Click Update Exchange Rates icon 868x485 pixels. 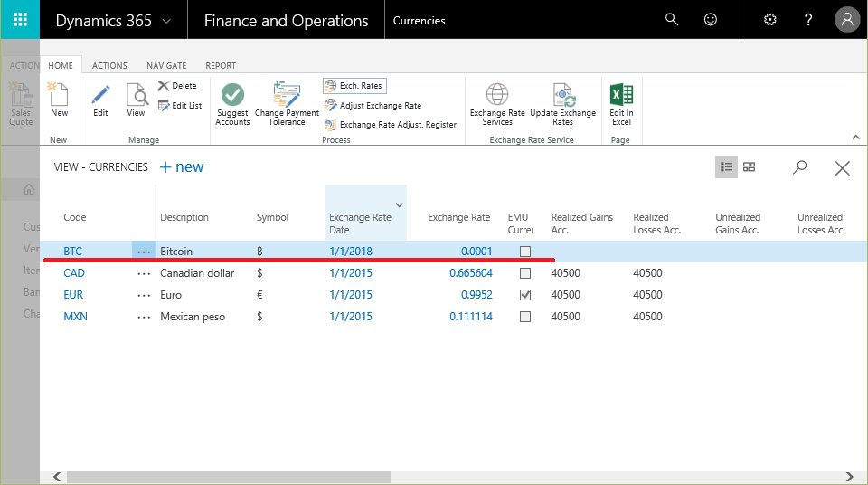coord(563,104)
